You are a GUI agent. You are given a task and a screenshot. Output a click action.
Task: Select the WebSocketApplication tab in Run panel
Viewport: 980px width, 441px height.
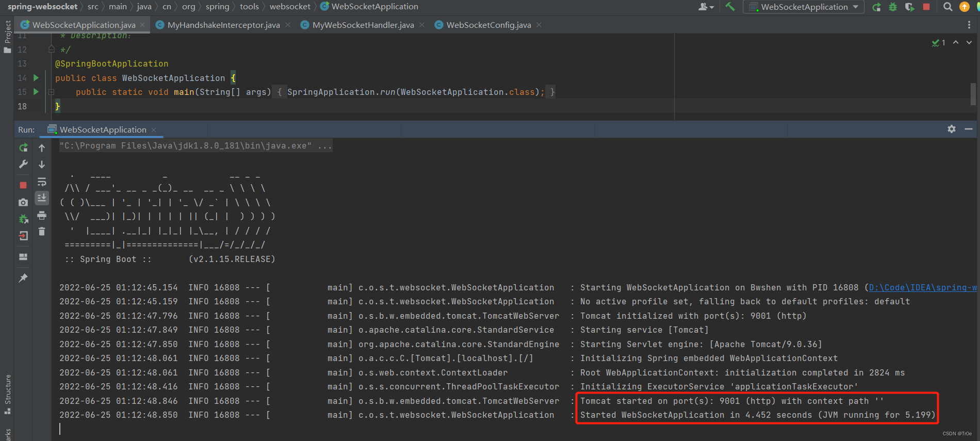(103, 129)
